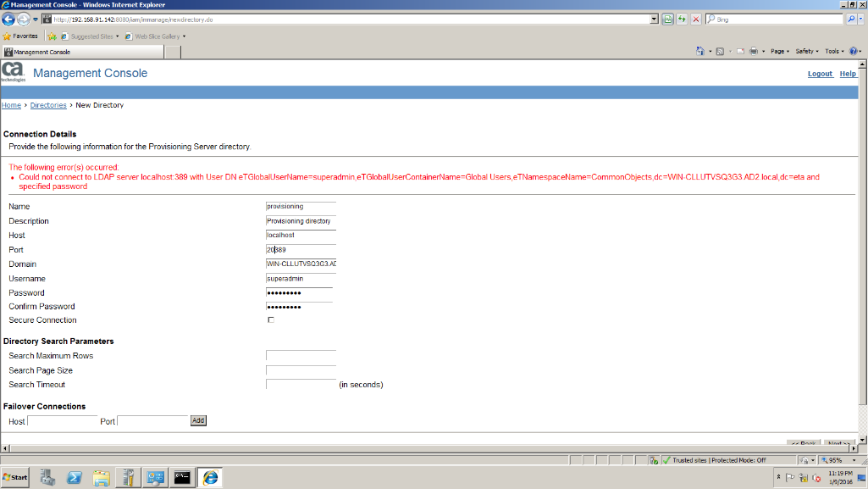This screenshot has height=489, width=868.
Task: Click the muted volume tray icon
Action: 816,477
